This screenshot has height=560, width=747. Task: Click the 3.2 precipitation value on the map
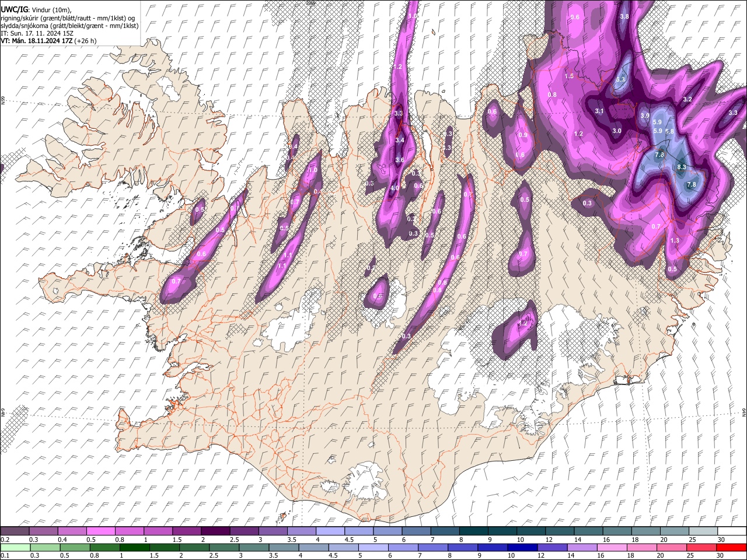[687, 100]
